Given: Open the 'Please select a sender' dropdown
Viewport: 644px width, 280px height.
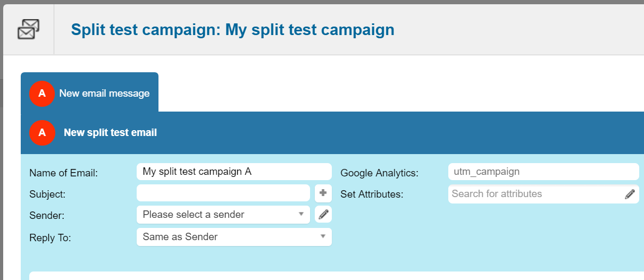Looking at the screenshot, I should (223, 215).
